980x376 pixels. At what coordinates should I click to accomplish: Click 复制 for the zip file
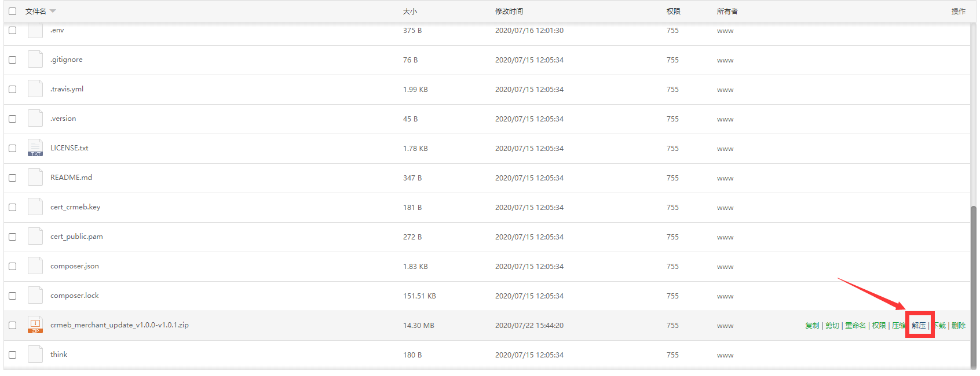coord(812,326)
